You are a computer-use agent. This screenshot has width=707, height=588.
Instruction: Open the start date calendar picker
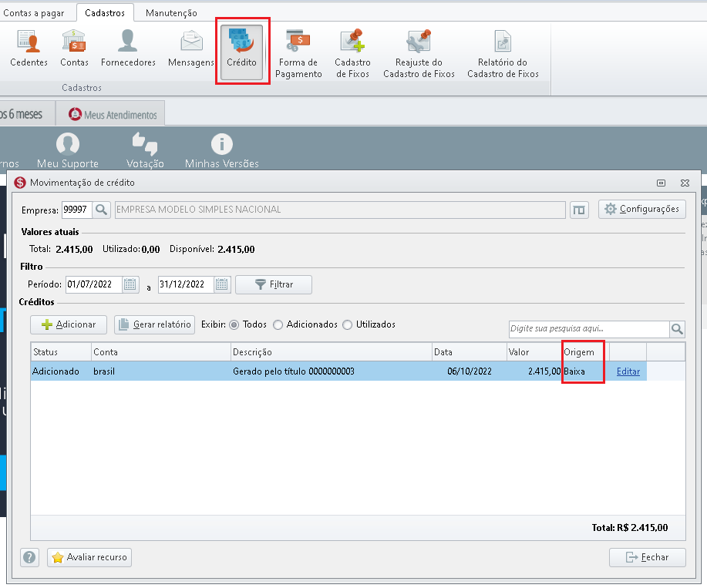[130, 284]
